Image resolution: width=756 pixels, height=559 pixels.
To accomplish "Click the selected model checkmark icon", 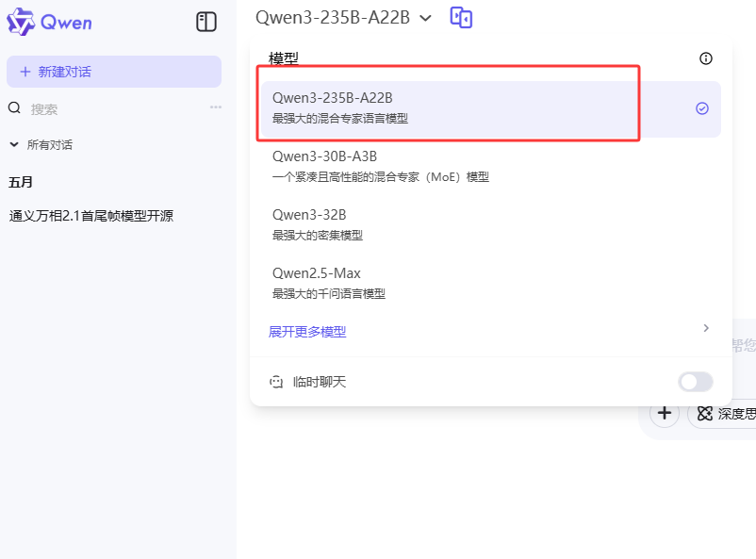I will [x=702, y=108].
